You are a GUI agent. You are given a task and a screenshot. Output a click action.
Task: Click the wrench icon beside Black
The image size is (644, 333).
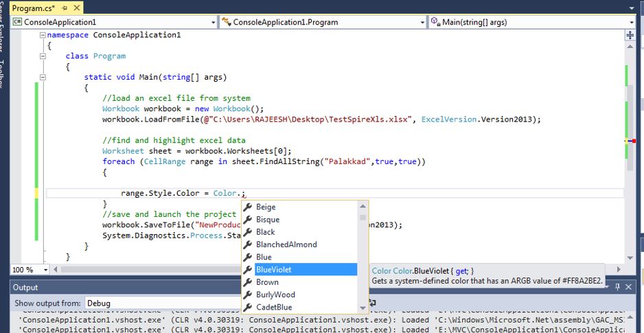(x=248, y=232)
